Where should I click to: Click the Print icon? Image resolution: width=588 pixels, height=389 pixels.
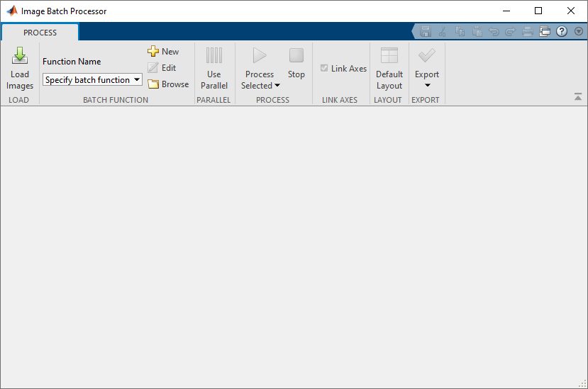click(528, 31)
